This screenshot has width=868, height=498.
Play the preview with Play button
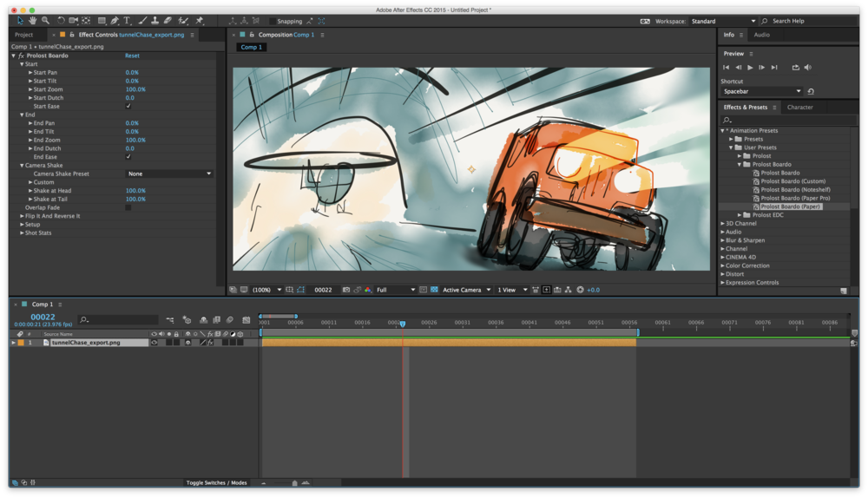[750, 68]
